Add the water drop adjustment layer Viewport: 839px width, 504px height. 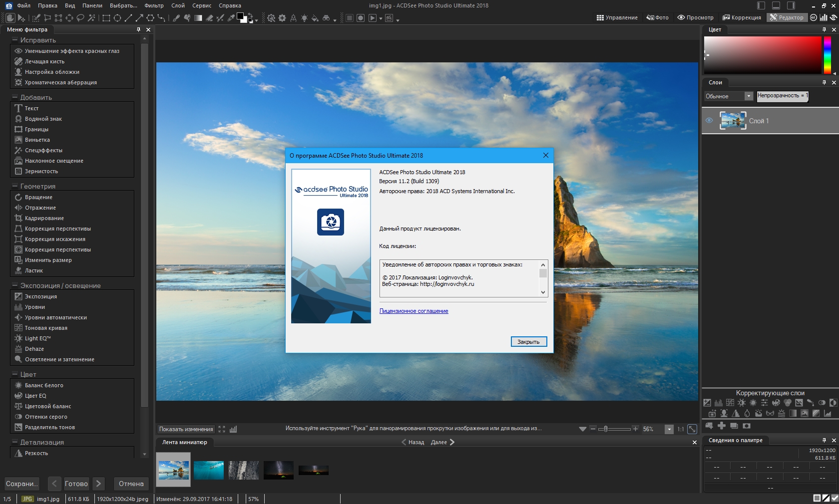(747, 413)
